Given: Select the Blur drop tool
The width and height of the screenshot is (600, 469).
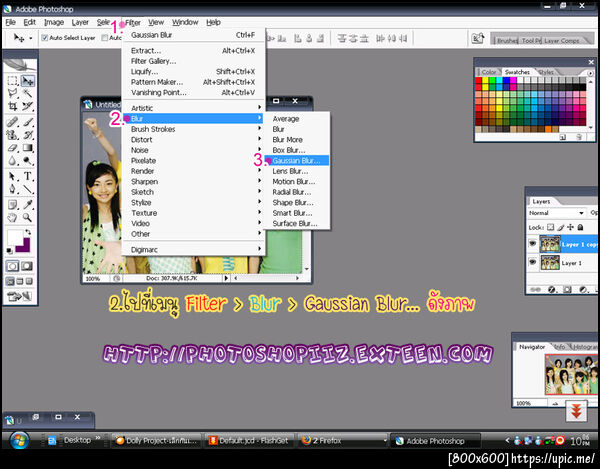Looking at the screenshot, I should pos(13,160).
